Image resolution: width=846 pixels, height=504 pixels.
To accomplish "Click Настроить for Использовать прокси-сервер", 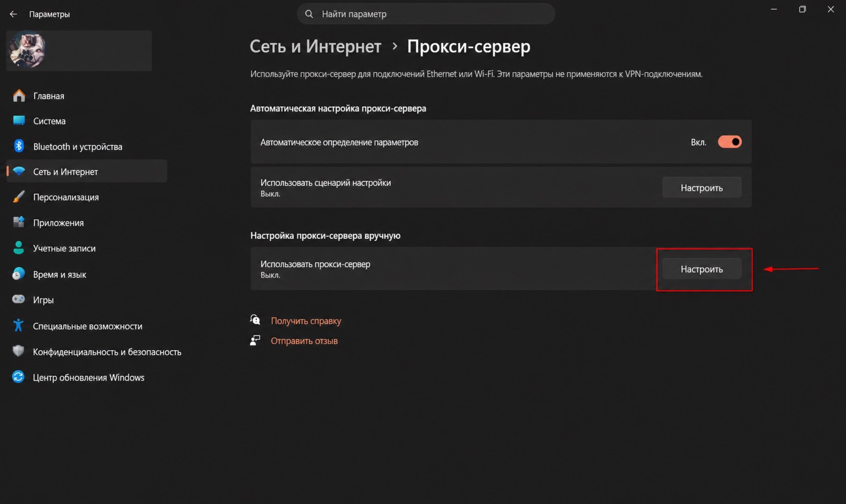I will click(702, 269).
